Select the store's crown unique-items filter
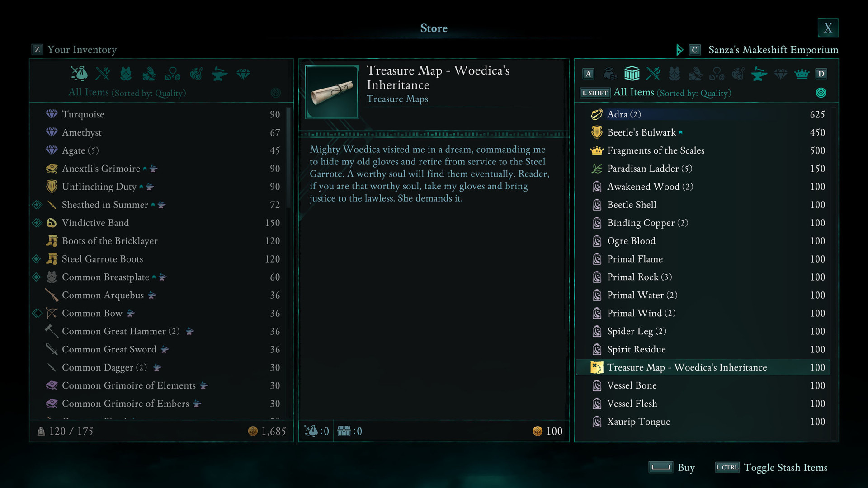Image resolution: width=868 pixels, height=488 pixels. point(802,73)
